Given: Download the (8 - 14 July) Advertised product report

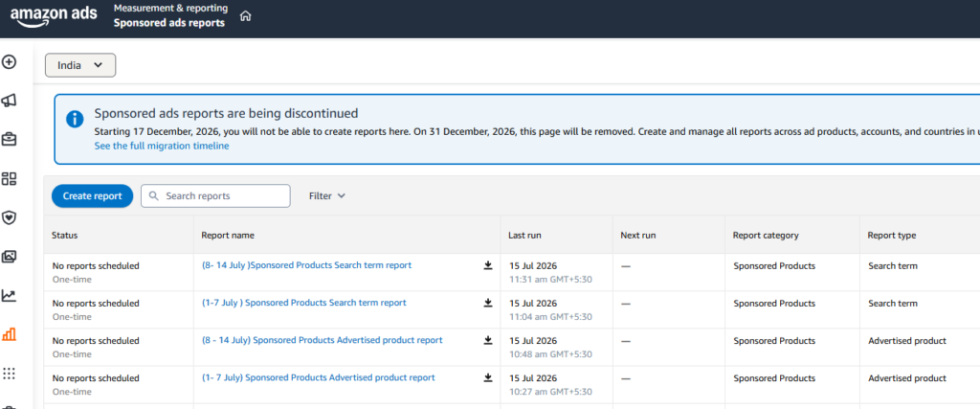Looking at the screenshot, I should coord(488,340).
